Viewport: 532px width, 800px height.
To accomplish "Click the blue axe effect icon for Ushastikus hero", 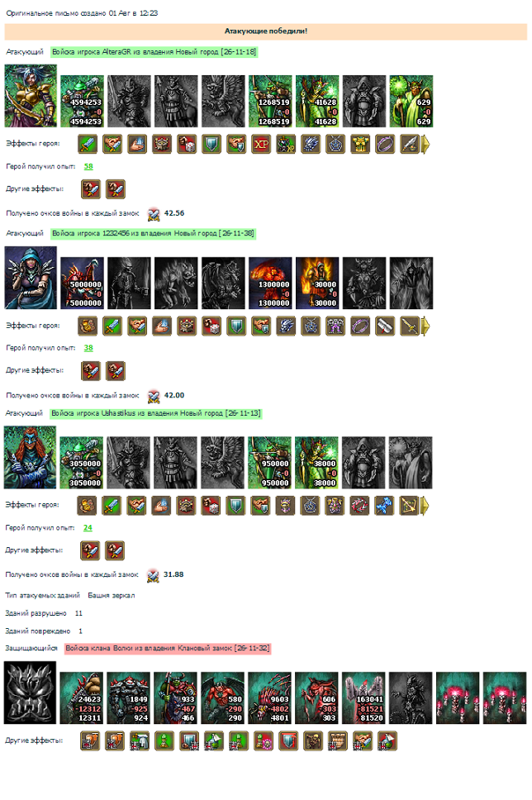I will coord(383,506).
